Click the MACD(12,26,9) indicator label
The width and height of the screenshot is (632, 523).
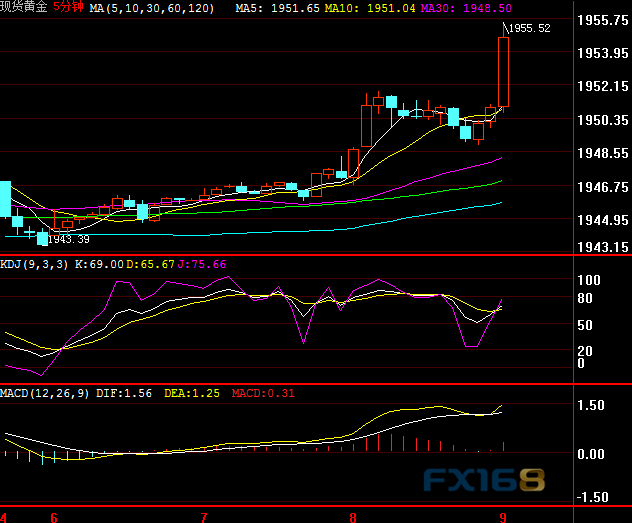(x=45, y=393)
